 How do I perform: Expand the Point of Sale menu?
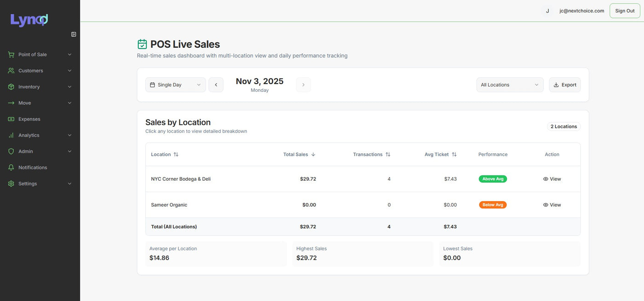[40, 55]
